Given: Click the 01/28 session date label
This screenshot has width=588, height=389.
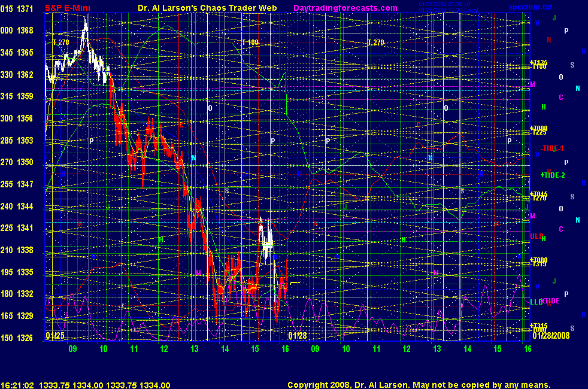Looking at the screenshot, I should click(298, 335).
